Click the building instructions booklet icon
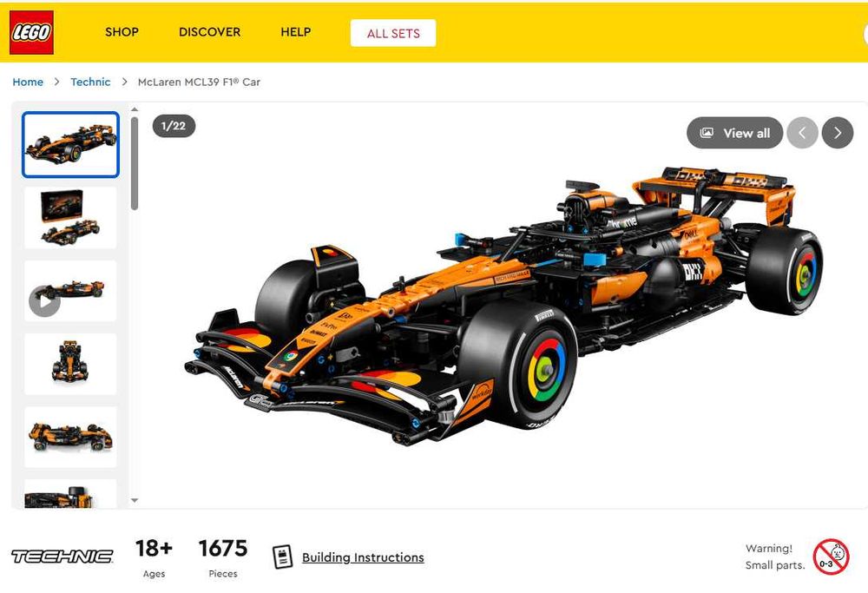Screen dimensions: 868x593 [x=282, y=557]
